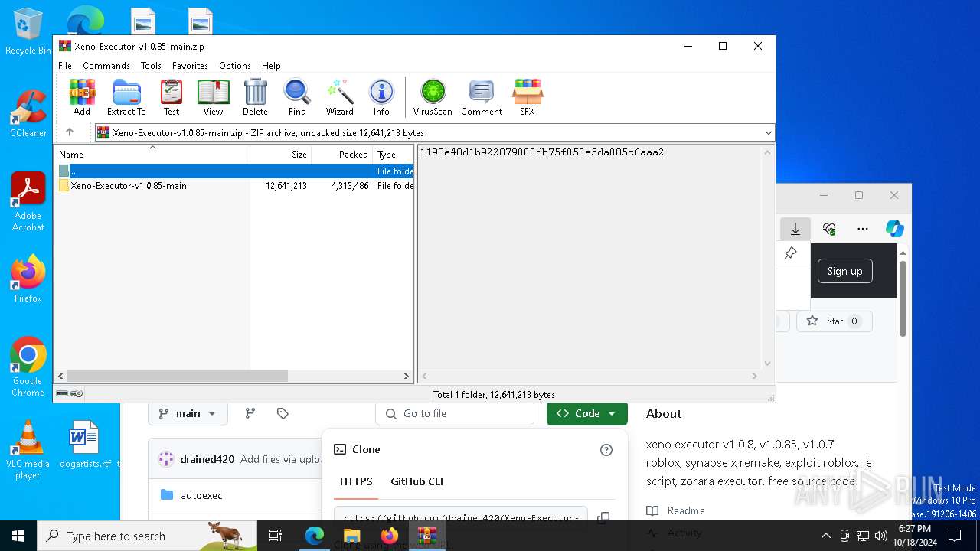980x551 pixels.
Task: Click the Delete trash icon in WinRAR
Action: click(x=255, y=97)
